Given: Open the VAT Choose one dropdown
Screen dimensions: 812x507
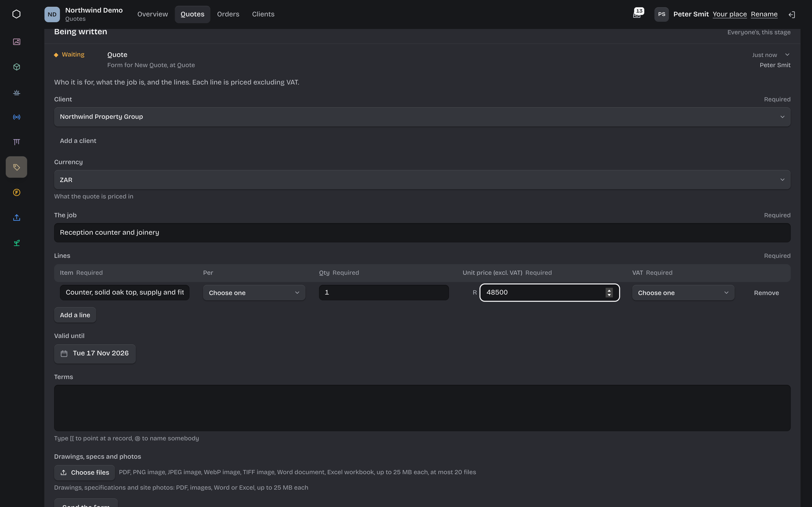Looking at the screenshot, I should pos(683,293).
